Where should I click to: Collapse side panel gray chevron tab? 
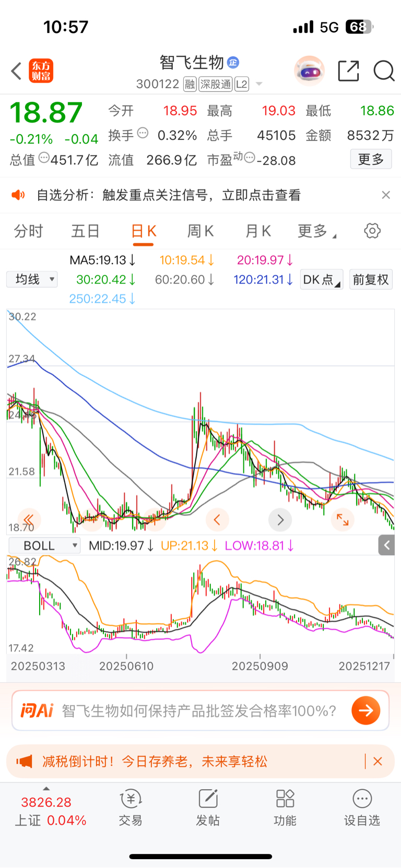386,545
